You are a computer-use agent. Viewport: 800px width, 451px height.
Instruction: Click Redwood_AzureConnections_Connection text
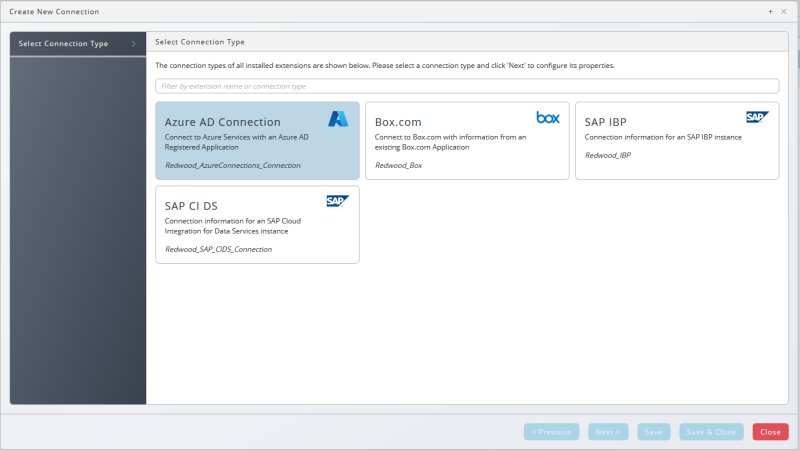pyautogui.click(x=233, y=165)
